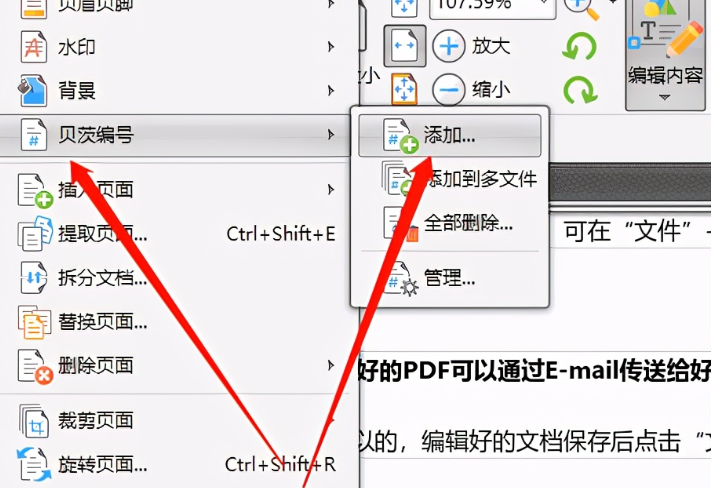Choose Replace pages (替换页面...)
This screenshot has height=488, width=722.
click(x=175, y=321)
